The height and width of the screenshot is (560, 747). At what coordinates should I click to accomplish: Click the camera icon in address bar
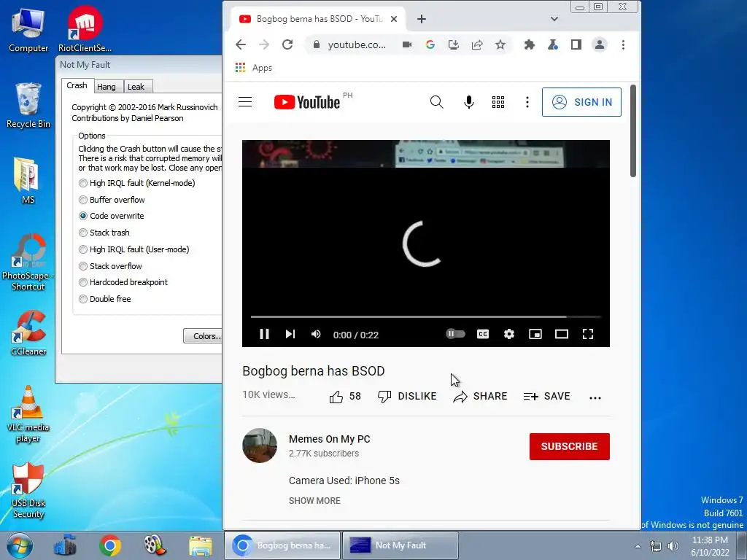coord(407,44)
